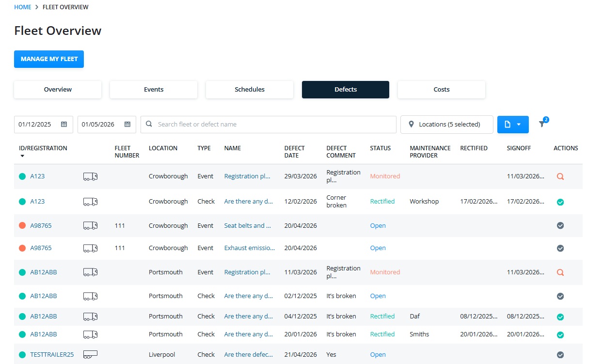Screen dimensions: 602x364
Task: Open the Locations (5 selected) dropdown
Action: [x=446, y=125]
